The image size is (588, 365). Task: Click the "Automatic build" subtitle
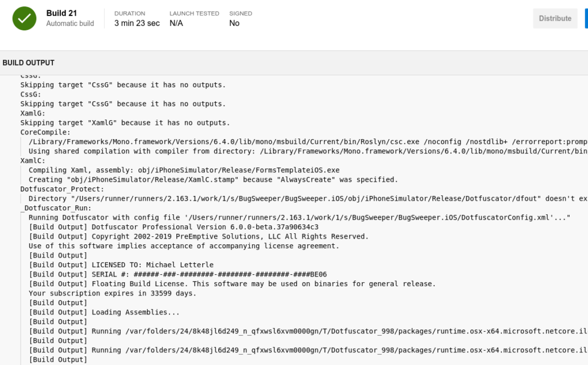tap(70, 24)
